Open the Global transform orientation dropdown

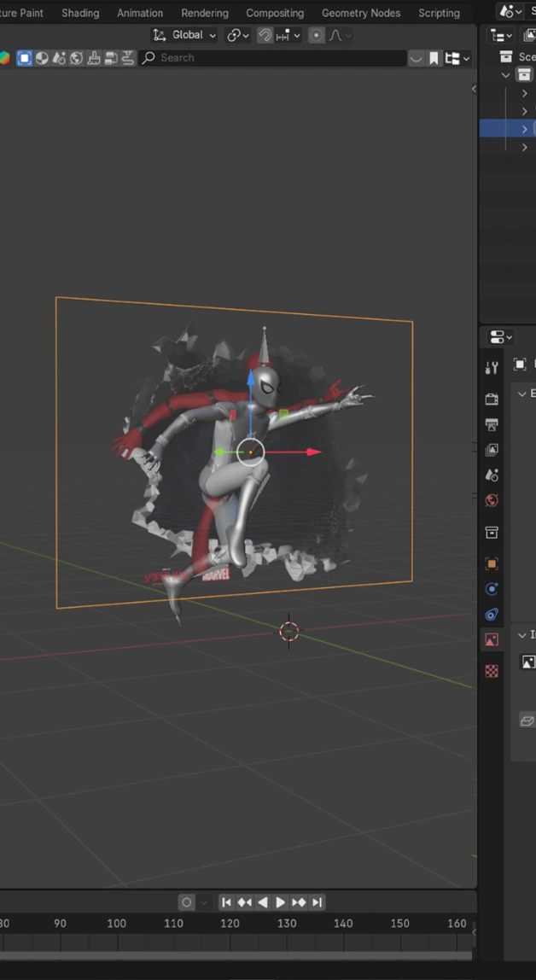[x=185, y=35]
